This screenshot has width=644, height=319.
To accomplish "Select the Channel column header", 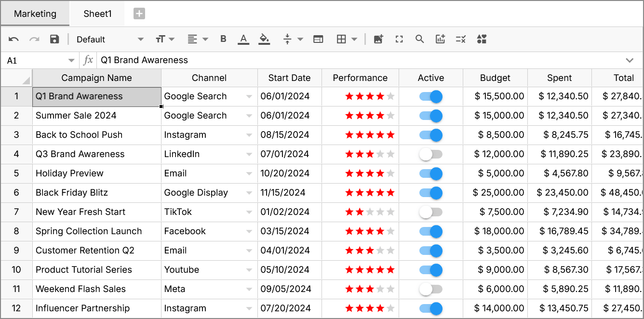I will tap(209, 78).
